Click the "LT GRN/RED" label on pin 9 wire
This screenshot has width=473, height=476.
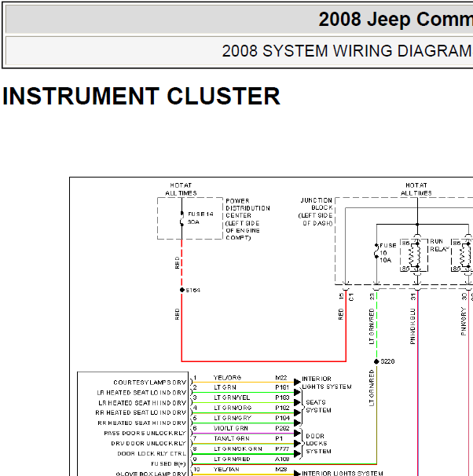coord(232,459)
